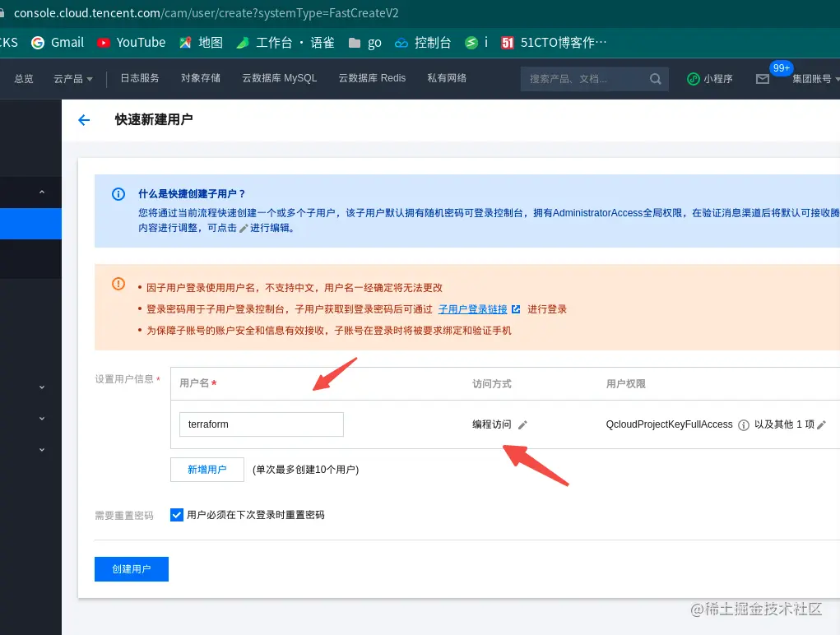Open the 集团账号 account dropdown
Screen dimensions: 840x635
pyautogui.click(x=816, y=79)
